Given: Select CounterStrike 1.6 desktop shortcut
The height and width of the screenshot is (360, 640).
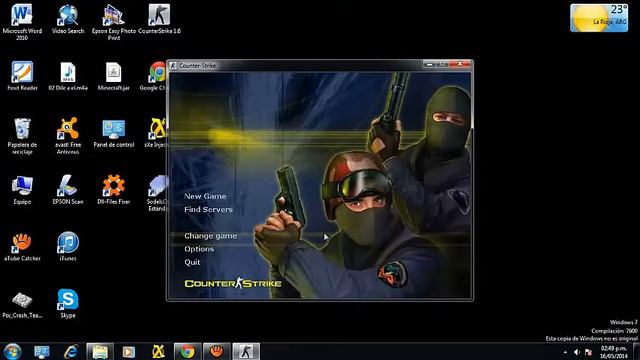Looking at the screenshot, I should point(159,20).
